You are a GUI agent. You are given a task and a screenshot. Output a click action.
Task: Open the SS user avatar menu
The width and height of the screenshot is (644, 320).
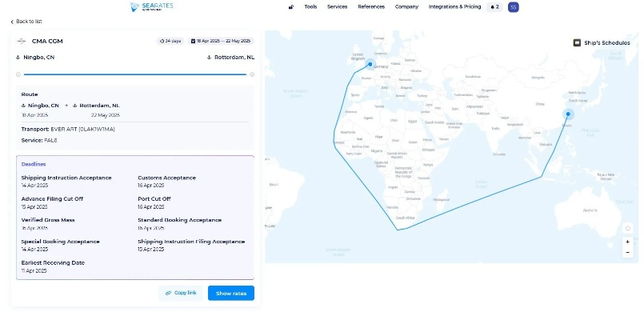[x=514, y=7]
